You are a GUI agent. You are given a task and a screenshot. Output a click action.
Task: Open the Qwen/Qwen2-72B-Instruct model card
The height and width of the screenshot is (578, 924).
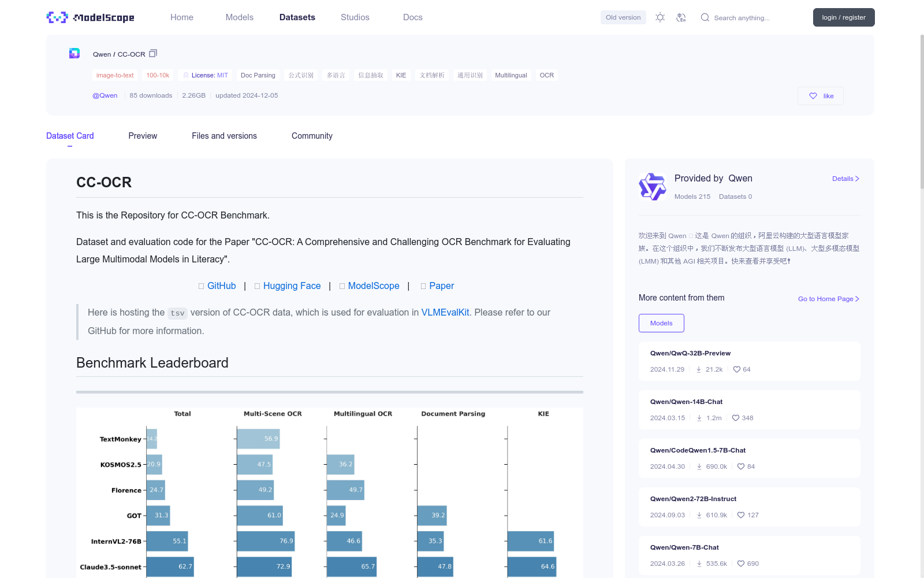(750, 507)
